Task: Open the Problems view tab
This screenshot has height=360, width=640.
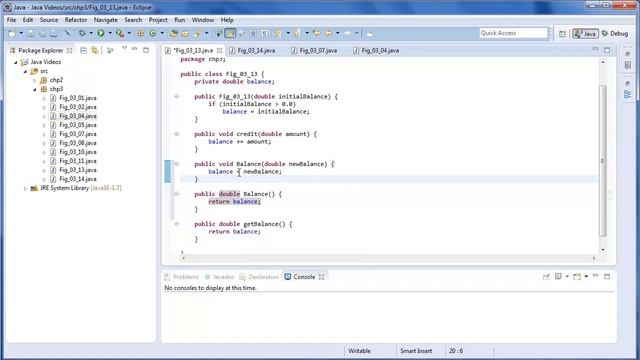Action: point(182,277)
